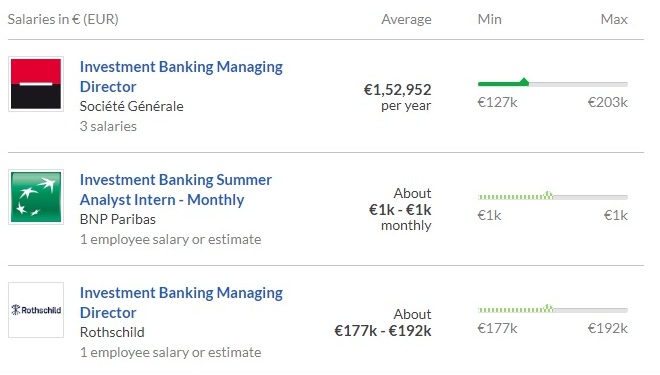Viewport: 660px width, 375px height.
Task: Click the Rothschild dotted salary range bar
Action: (552, 309)
